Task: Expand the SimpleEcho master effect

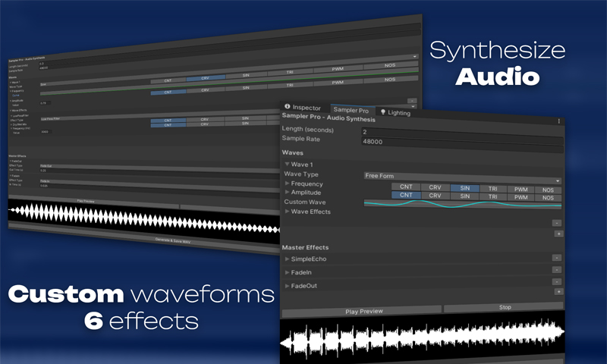Action: [288, 259]
